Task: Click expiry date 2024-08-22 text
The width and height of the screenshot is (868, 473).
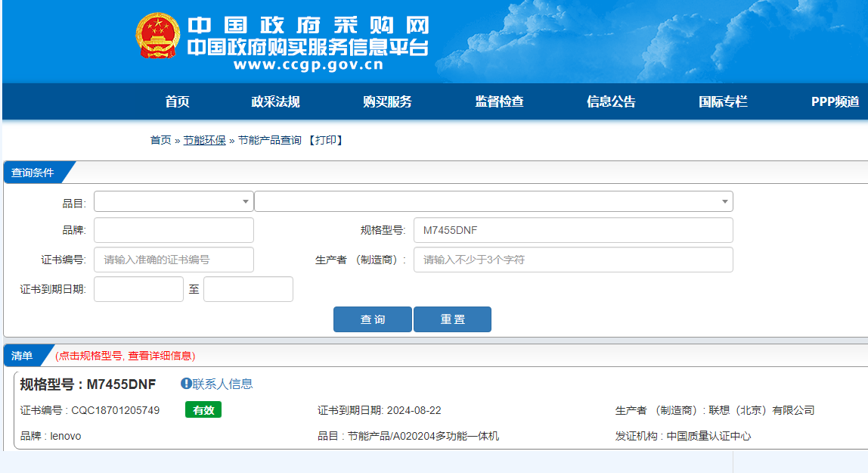Action: tap(414, 410)
